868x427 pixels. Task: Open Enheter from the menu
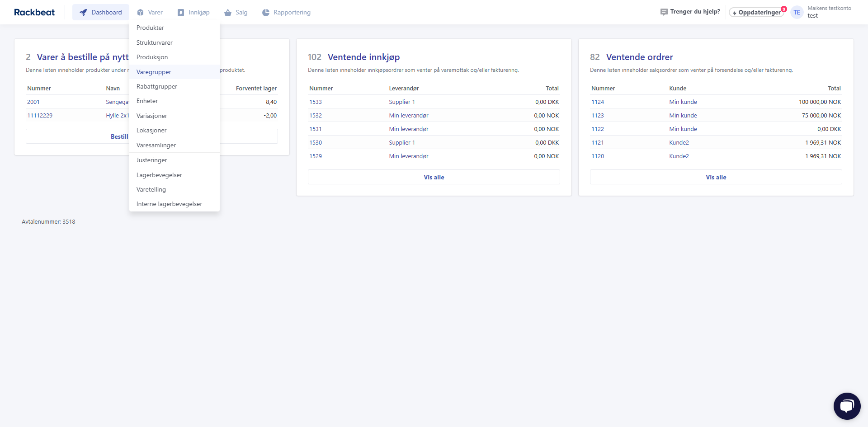pyautogui.click(x=175, y=101)
